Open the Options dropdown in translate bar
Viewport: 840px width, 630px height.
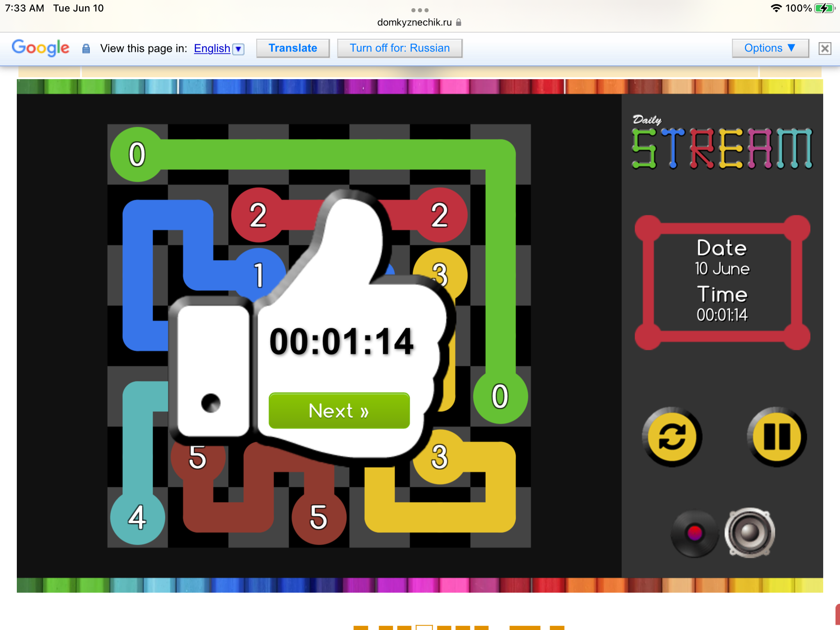pyautogui.click(x=770, y=48)
